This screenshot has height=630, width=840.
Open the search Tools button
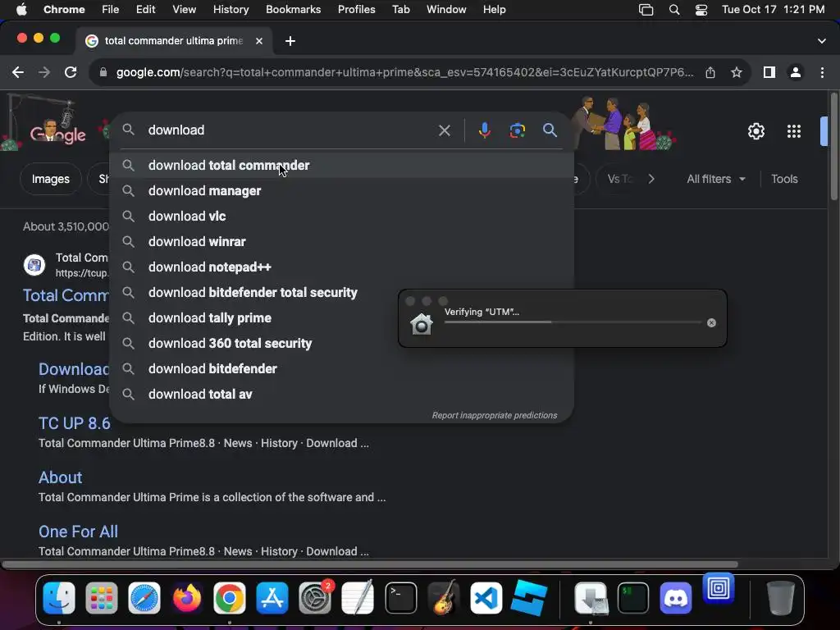[x=784, y=179]
